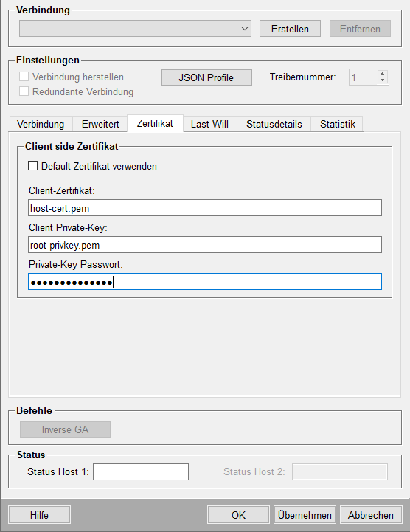410x532 pixels.
Task: Check Default-Zertifikat verwenden
Action: coord(33,166)
